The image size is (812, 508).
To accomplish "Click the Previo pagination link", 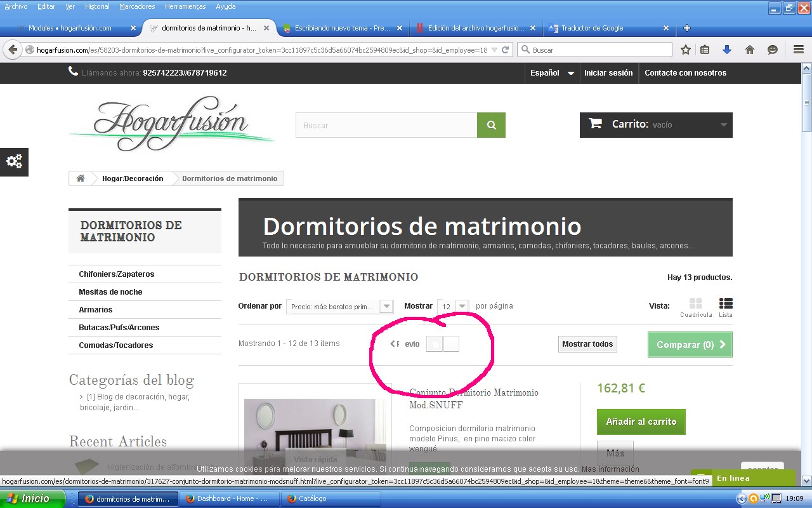I will point(405,344).
